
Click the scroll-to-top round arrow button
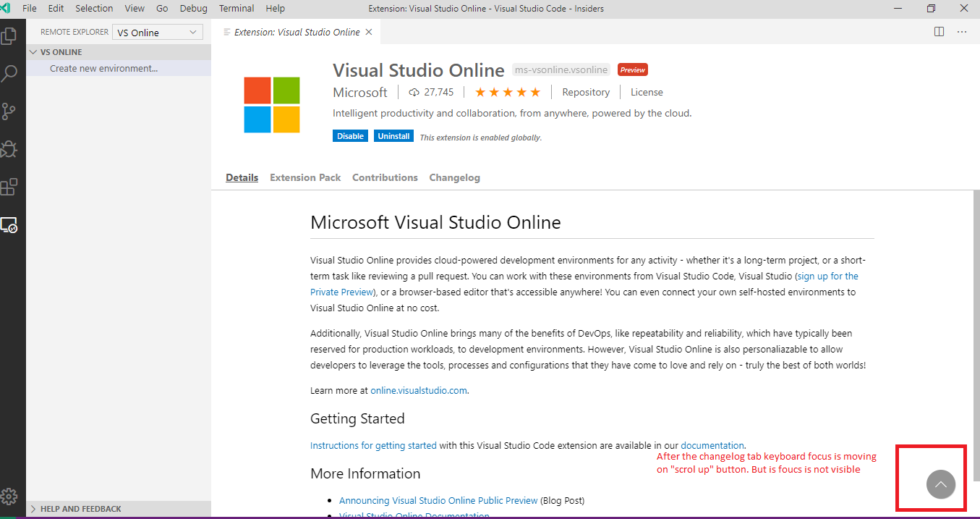[x=941, y=484]
